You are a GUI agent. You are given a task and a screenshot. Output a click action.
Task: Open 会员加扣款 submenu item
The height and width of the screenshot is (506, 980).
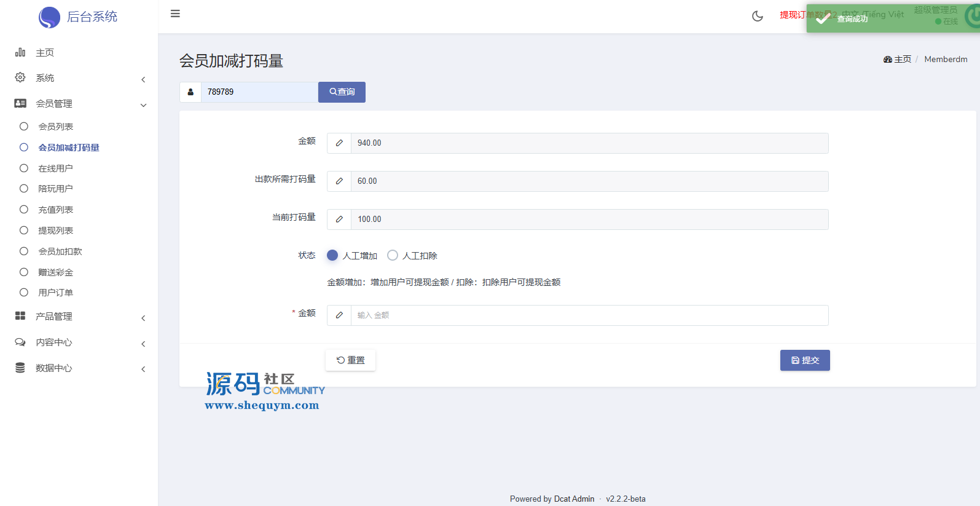(60, 251)
